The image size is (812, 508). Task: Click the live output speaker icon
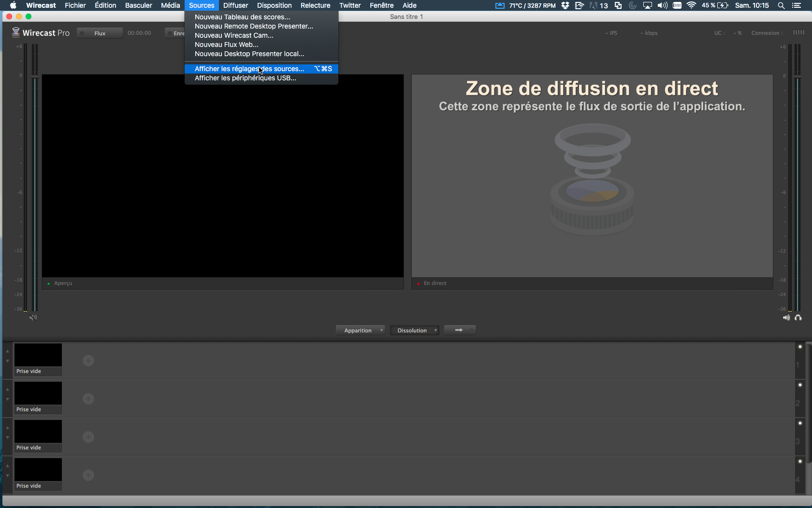[786, 317]
